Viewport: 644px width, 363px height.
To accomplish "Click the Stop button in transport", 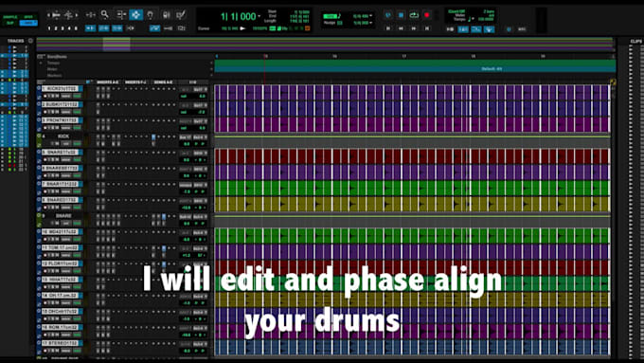I will click(x=401, y=15).
